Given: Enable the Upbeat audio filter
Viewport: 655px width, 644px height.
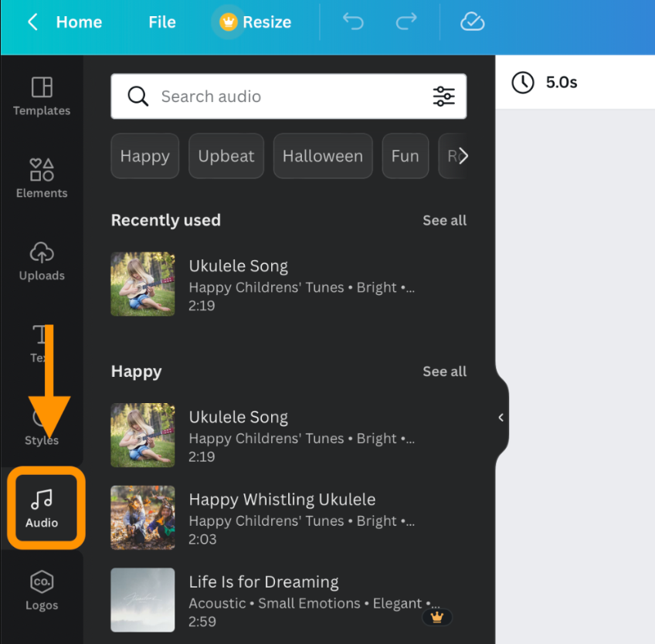Looking at the screenshot, I should (x=226, y=155).
